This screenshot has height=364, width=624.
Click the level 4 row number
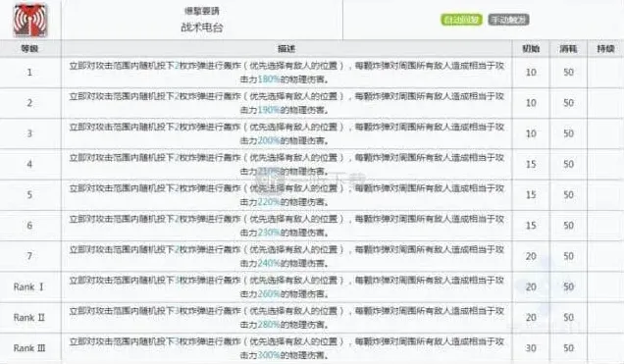click(29, 164)
